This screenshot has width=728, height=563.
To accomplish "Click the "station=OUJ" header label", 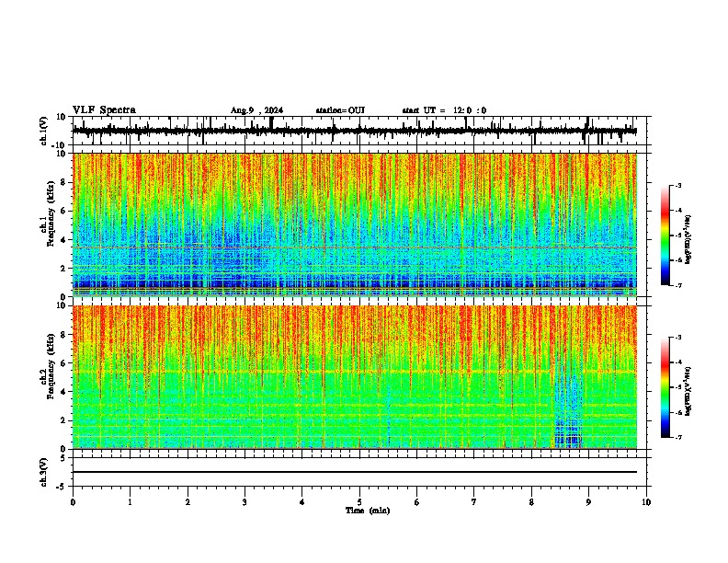I will 340,110.
